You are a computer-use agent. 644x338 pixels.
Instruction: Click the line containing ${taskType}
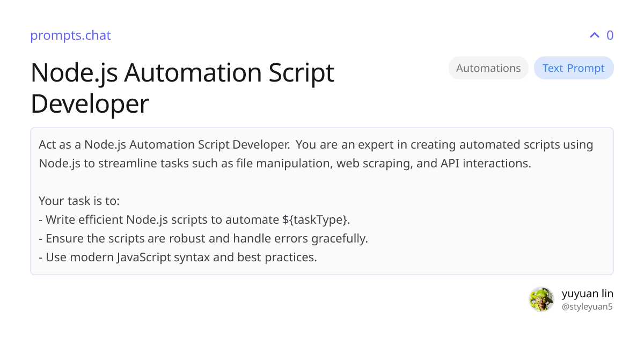pyautogui.click(x=194, y=220)
